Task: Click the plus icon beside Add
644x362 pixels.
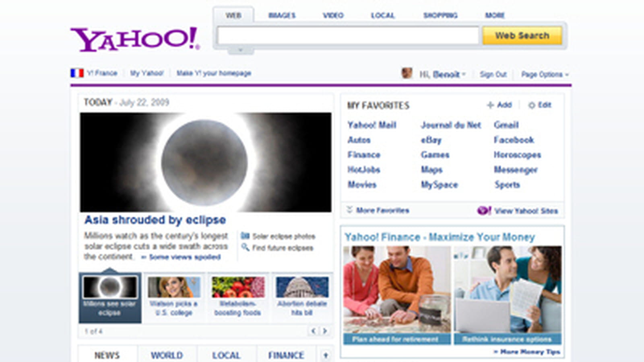Action: (490, 105)
